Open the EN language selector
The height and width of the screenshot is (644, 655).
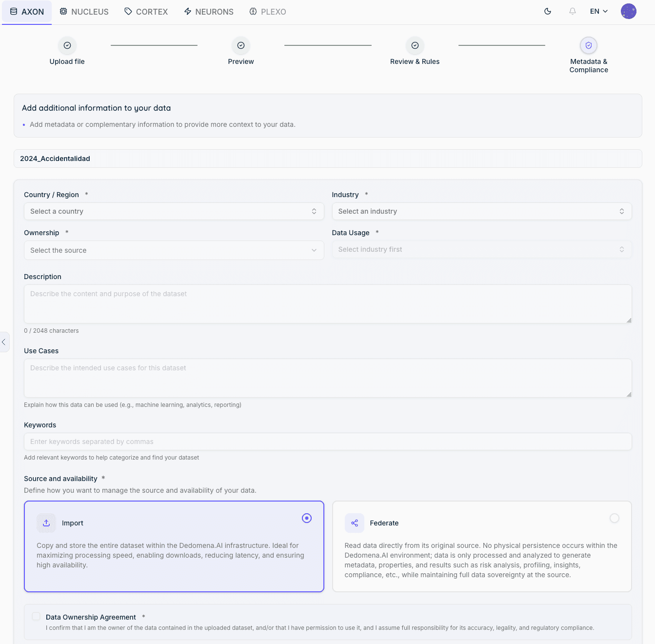pyautogui.click(x=599, y=11)
